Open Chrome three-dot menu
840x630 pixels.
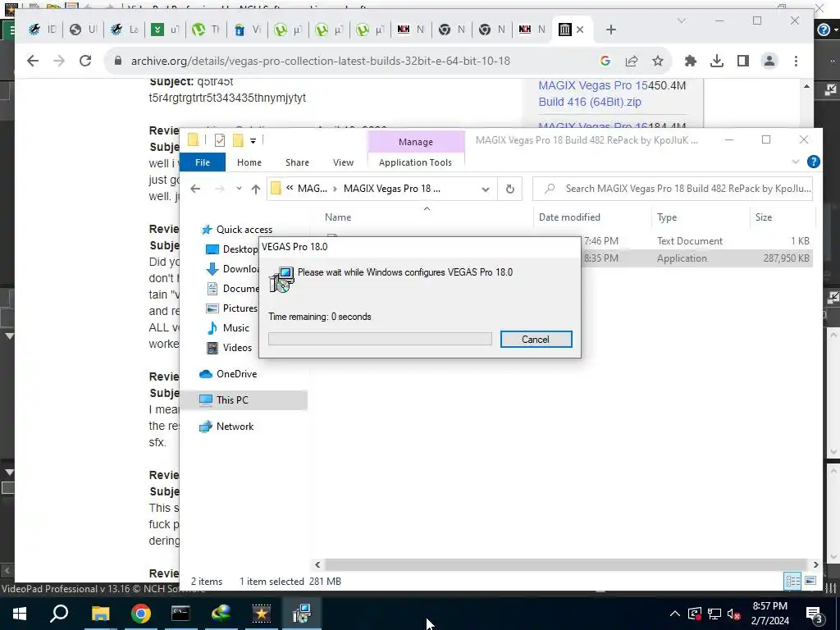point(796,61)
